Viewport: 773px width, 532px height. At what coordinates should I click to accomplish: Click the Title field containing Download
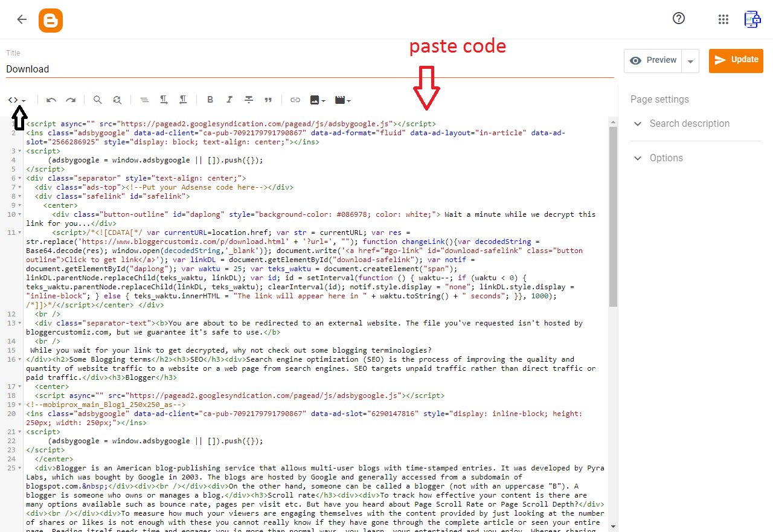click(310, 69)
